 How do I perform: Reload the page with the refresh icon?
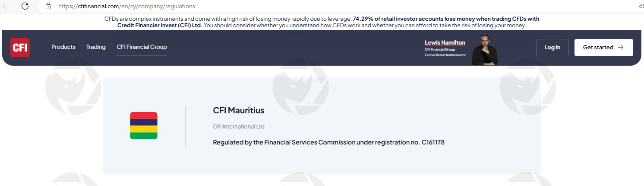click(25, 6)
